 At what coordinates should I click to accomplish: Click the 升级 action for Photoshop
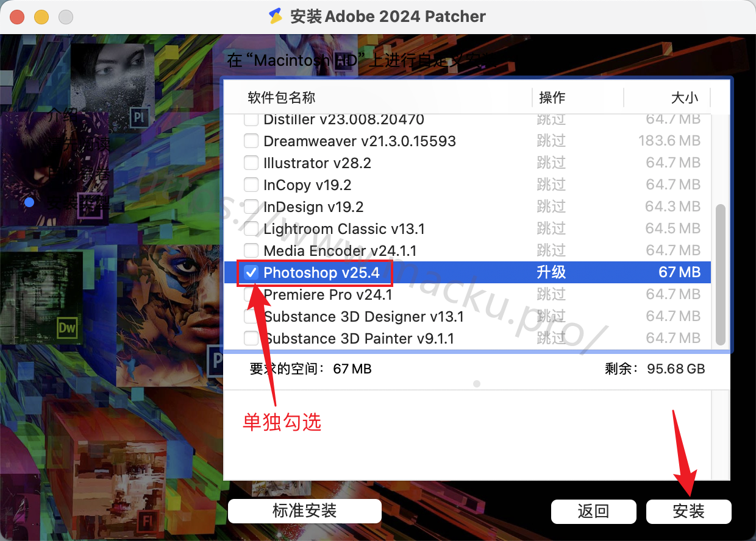point(552,272)
